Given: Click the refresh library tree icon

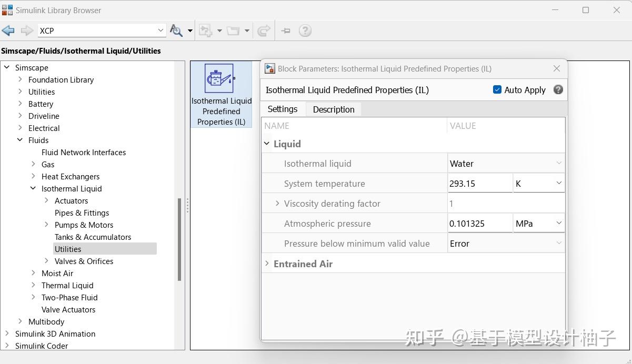Looking at the screenshot, I should click(263, 31).
